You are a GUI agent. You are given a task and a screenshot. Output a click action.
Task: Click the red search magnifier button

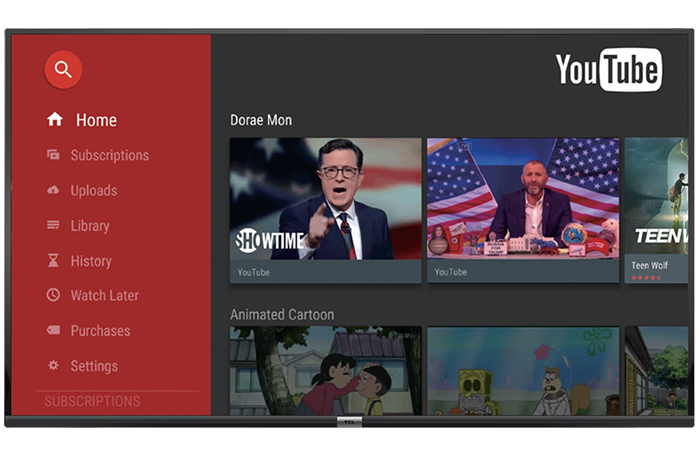(63, 69)
